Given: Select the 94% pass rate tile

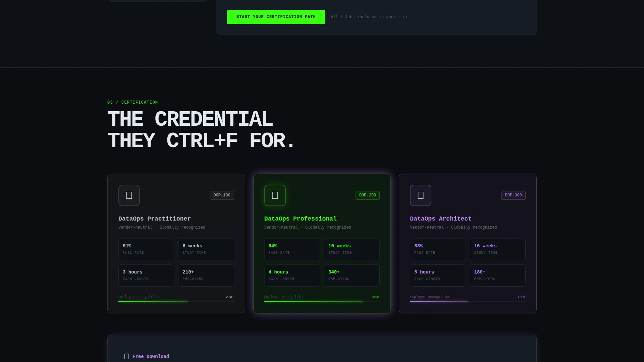Looking at the screenshot, I should coord(292,249).
